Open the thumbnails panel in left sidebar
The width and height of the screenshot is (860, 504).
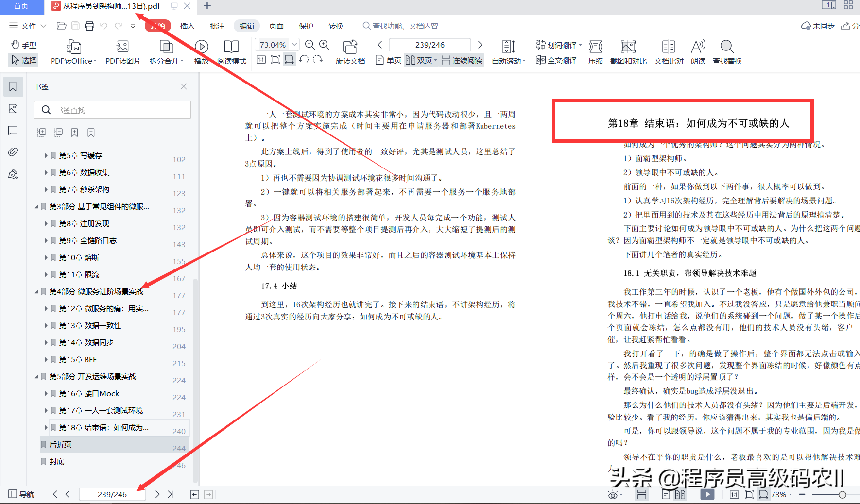[13, 109]
